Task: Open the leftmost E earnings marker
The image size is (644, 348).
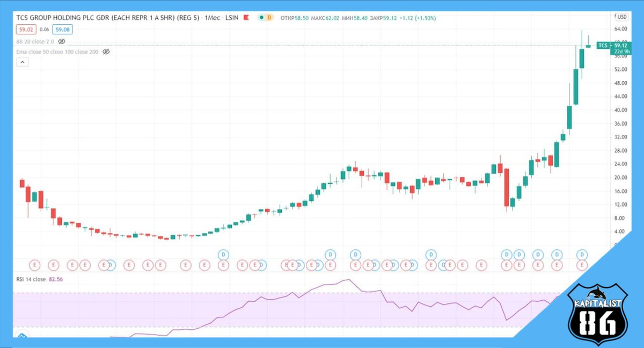Action: point(35,265)
